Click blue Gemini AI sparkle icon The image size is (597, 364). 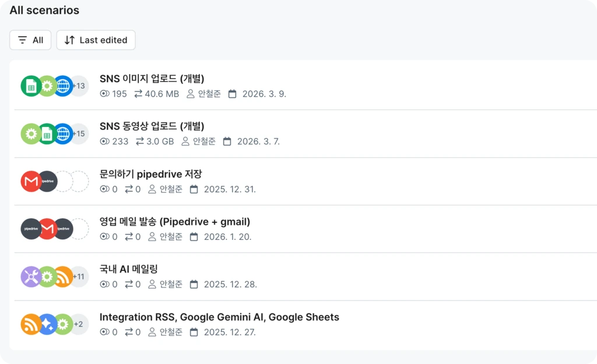coord(47,324)
